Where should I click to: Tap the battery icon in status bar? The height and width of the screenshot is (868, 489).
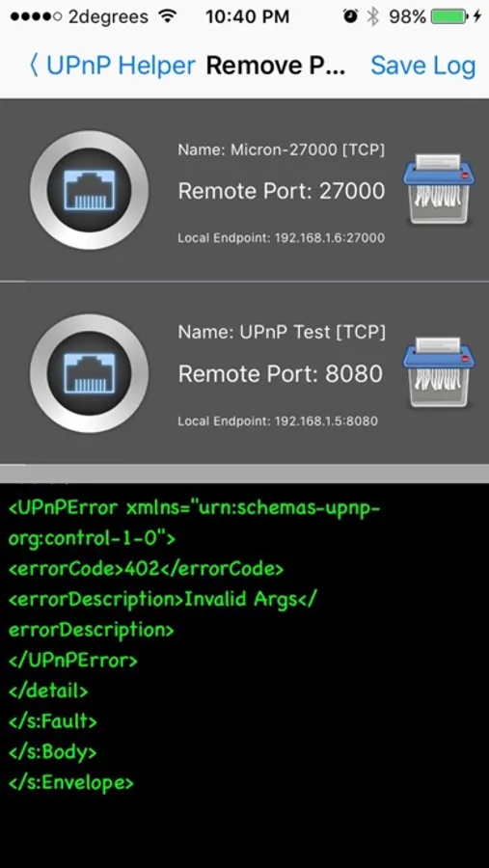(x=449, y=16)
